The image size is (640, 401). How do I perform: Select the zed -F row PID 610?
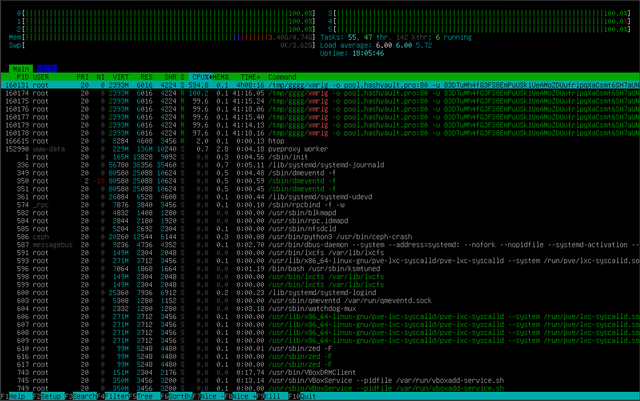coord(320,349)
